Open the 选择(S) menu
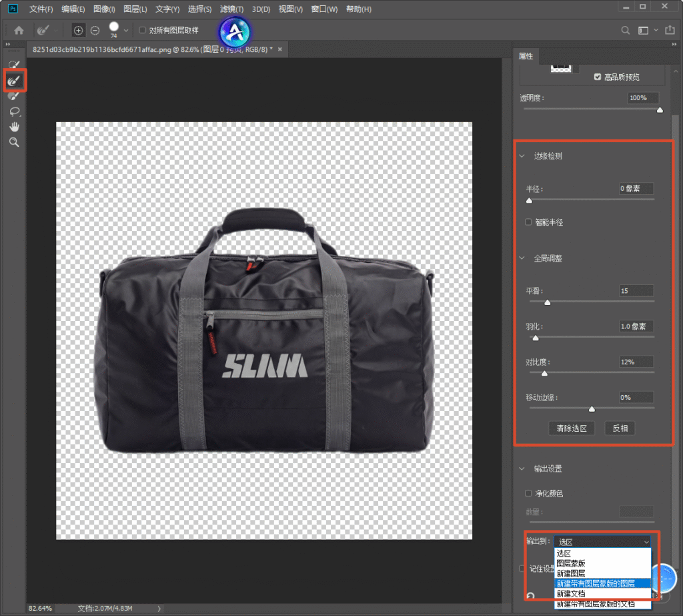 click(199, 9)
